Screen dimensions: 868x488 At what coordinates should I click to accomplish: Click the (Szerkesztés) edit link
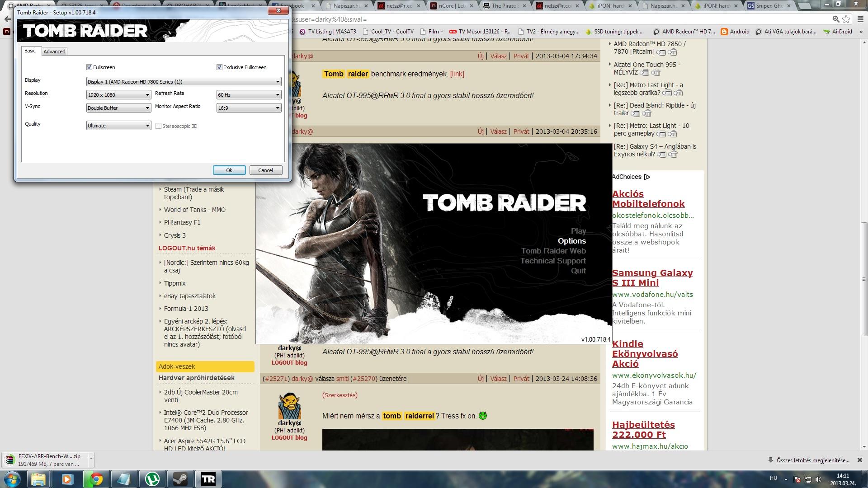pos(340,395)
